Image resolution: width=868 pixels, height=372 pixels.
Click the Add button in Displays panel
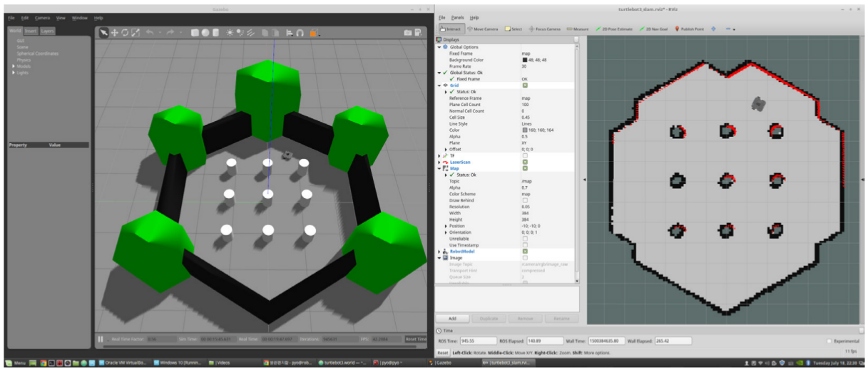pos(452,319)
